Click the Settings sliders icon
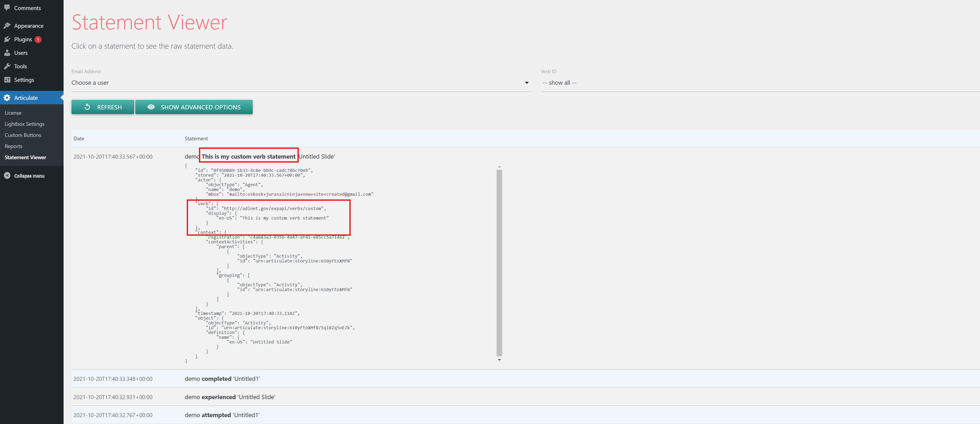 click(x=7, y=79)
